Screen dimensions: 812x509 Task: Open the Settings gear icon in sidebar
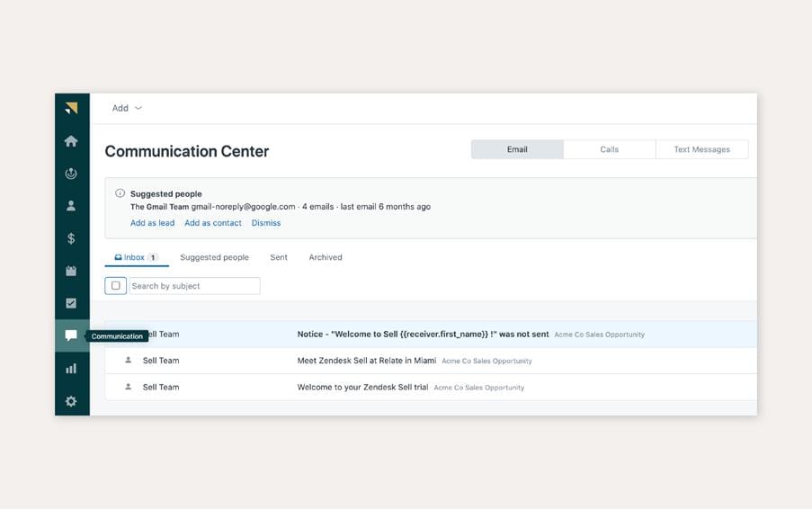click(71, 401)
